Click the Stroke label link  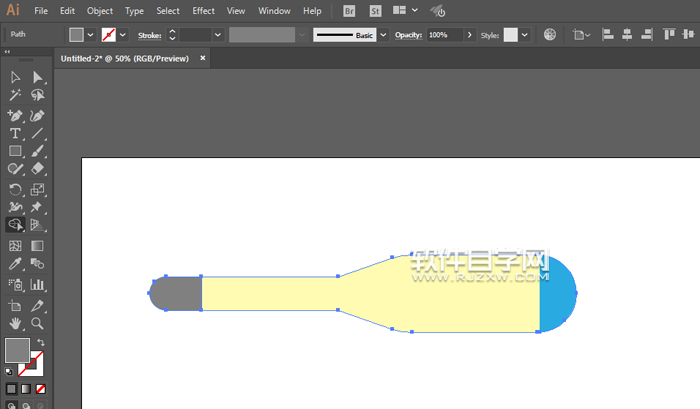(x=150, y=34)
